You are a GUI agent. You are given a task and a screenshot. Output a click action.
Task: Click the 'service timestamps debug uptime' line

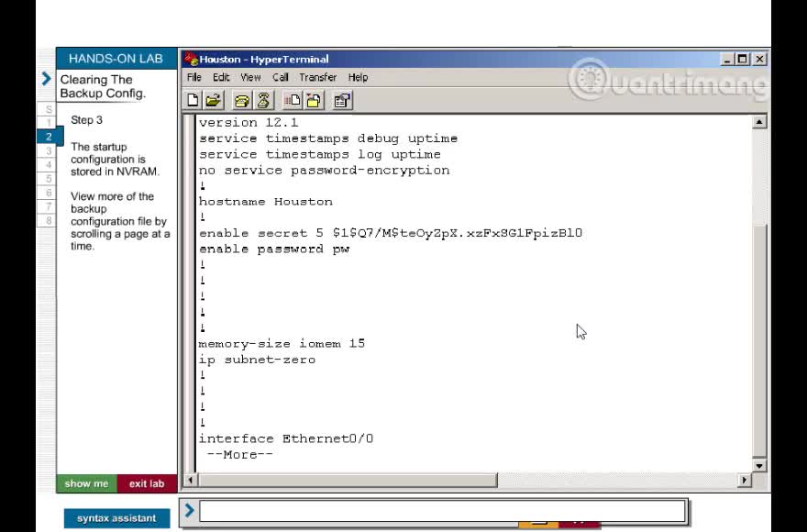328,139
